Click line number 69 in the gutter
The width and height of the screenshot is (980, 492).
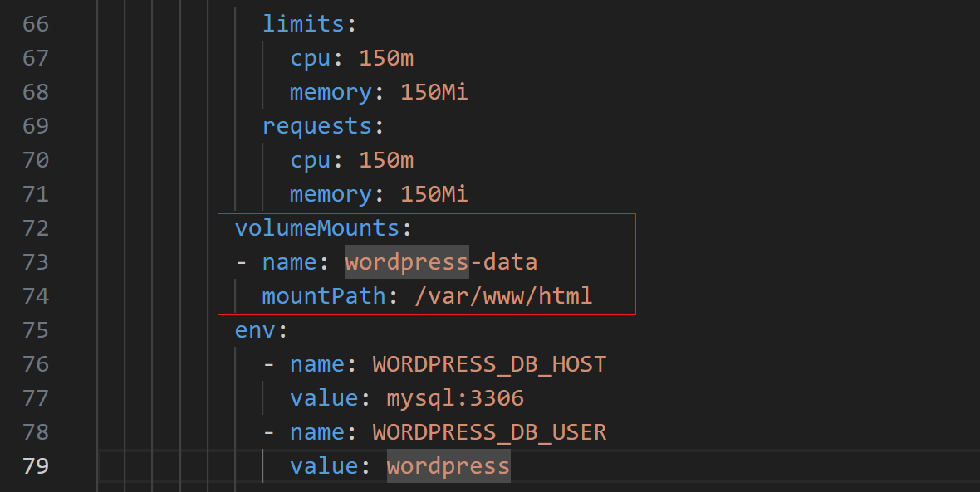point(36,126)
